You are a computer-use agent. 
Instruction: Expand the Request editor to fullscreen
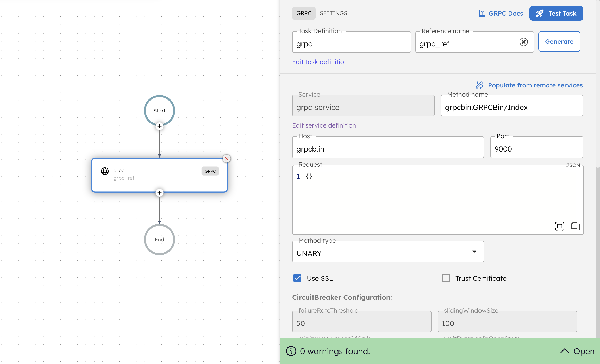559,226
